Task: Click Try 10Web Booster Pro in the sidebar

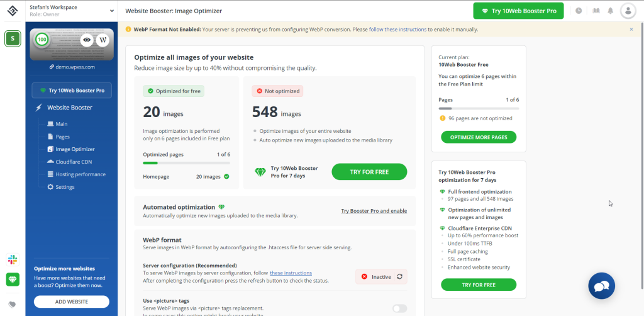Action: [x=72, y=91]
